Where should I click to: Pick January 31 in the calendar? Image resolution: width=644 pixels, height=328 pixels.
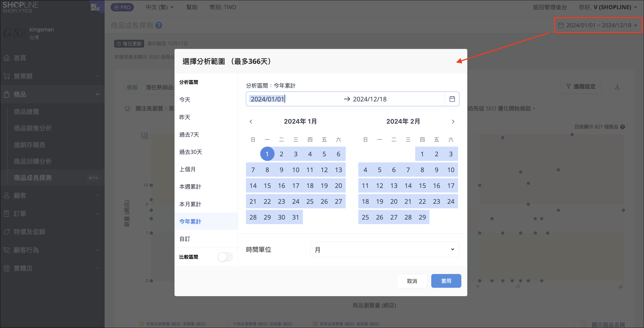[x=295, y=217]
